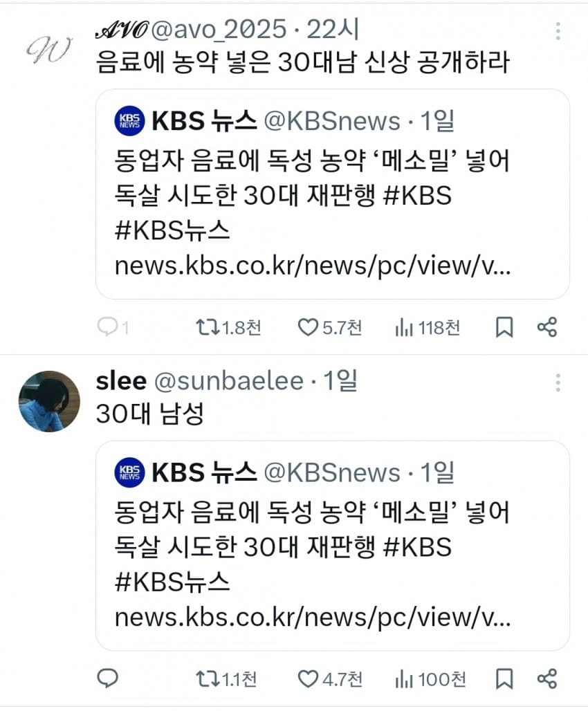588x711 pixels.
Task: Open more options for avo_2025 tweet
Action: tap(558, 31)
